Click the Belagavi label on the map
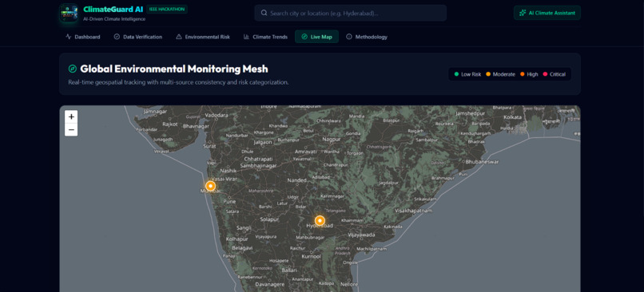This screenshot has width=644, height=292. tap(242, 248)
